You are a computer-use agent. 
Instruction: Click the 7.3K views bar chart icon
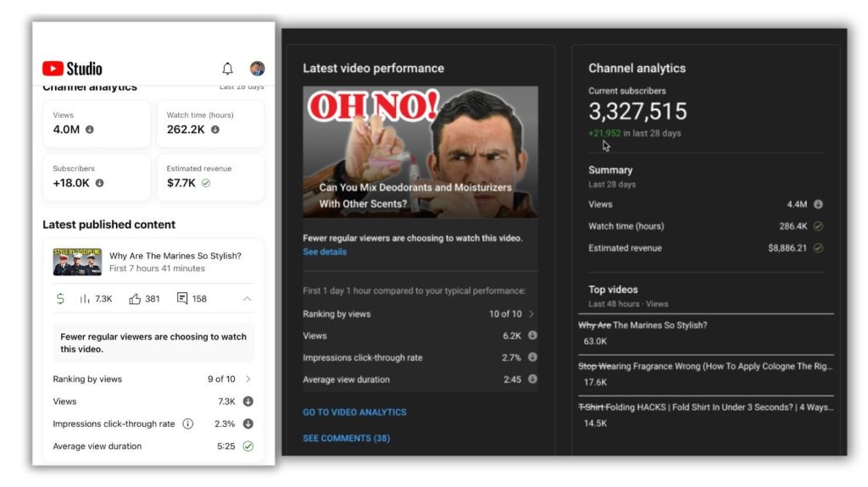tap(85, 299)
